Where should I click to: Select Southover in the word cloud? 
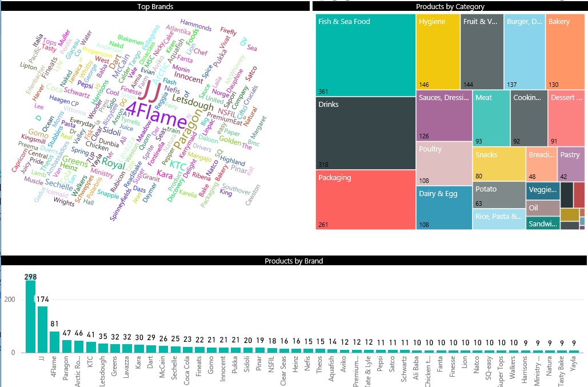[x=236, y=189]
